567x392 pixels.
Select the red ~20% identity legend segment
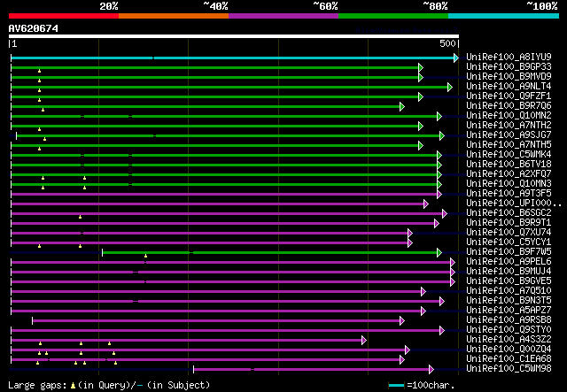62,16
